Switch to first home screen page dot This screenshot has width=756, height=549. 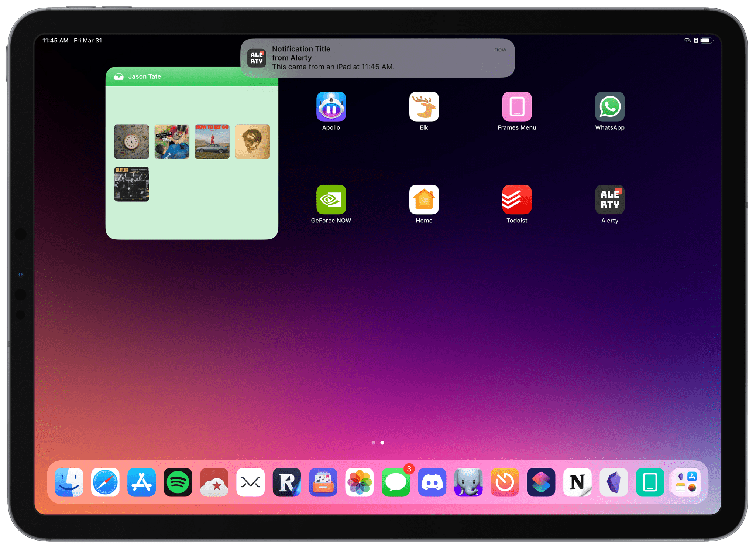373,443
